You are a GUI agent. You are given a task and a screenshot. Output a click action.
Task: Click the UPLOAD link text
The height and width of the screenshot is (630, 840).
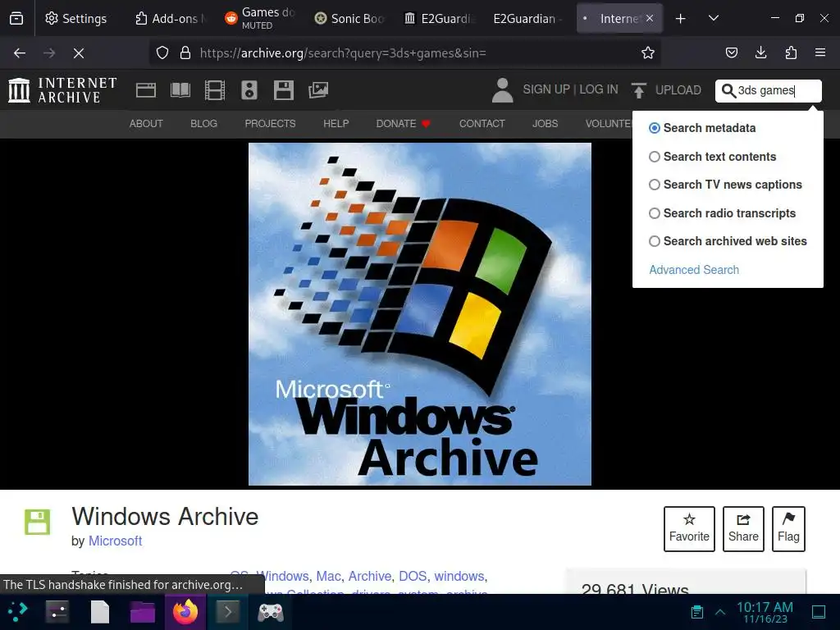(x=678, y=90)
